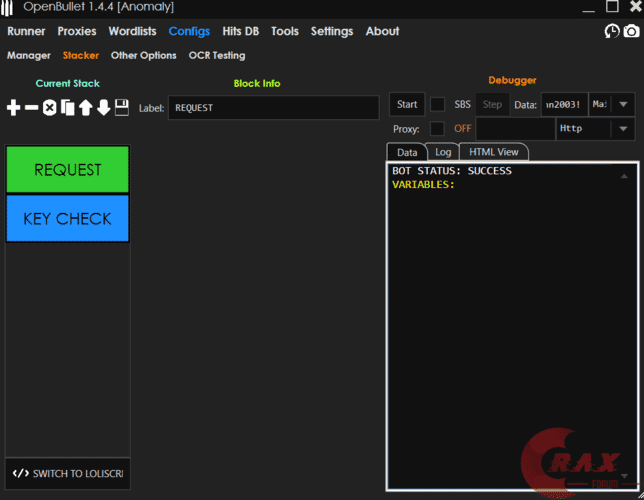Open Other Options sub-tab
The width and height of the screenshot is (644, 500).
coord(143,55)
